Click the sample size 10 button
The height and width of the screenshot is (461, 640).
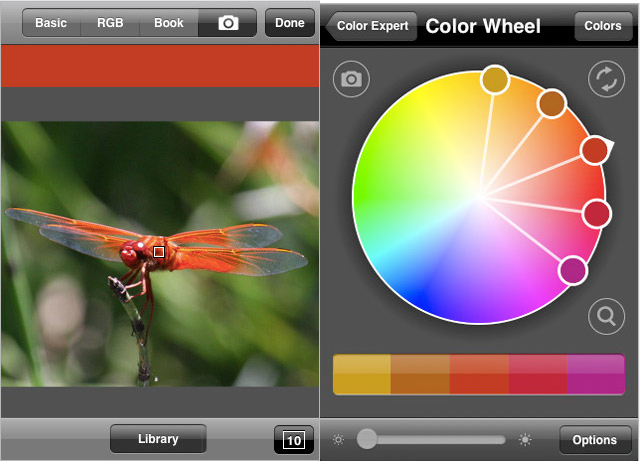click(294, 440)
